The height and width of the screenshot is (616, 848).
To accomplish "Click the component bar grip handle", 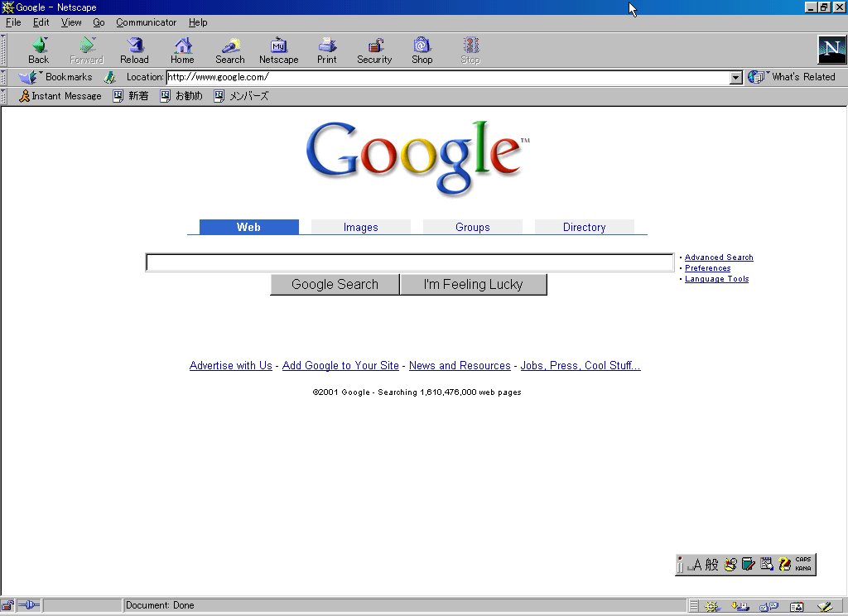I will (694, 606).
